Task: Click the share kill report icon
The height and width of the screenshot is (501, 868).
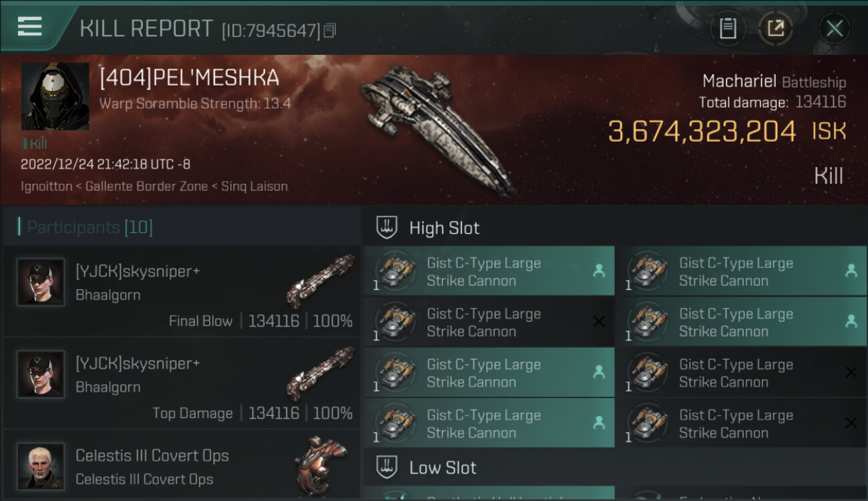Action: (776, 29)
